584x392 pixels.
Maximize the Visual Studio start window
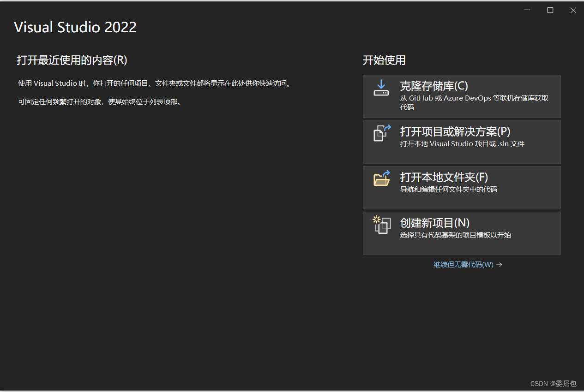point(550,10)
